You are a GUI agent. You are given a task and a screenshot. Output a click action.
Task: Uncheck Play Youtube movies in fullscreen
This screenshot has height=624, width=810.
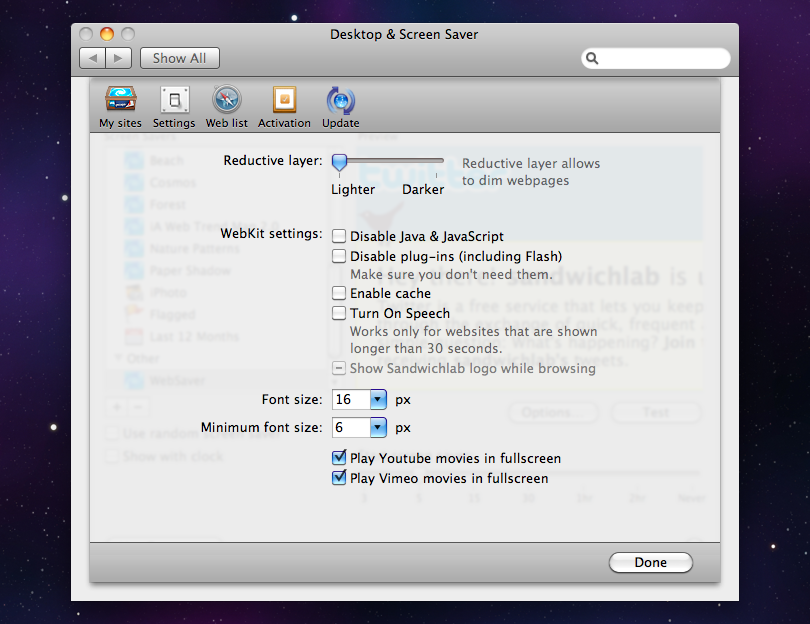340,459
